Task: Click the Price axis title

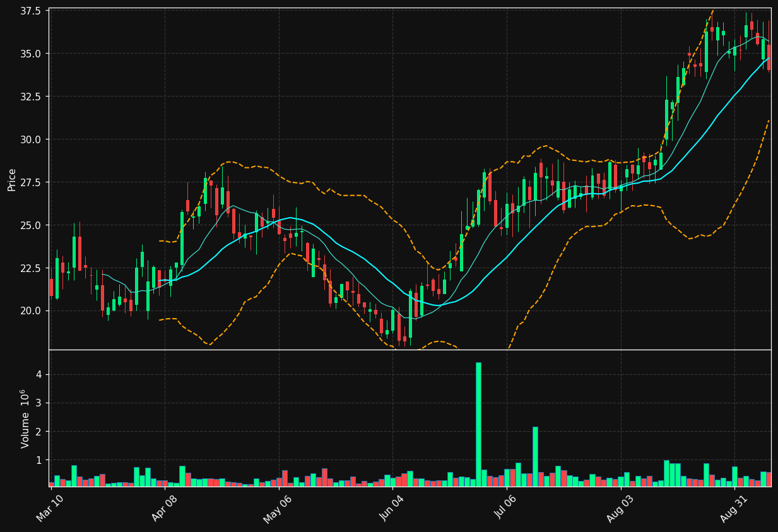Action: point(12,179)
